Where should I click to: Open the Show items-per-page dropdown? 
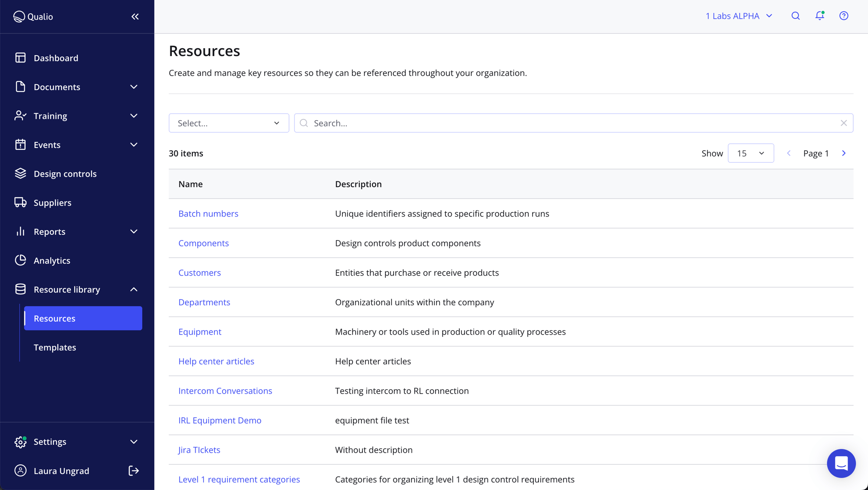click(750, 153)
